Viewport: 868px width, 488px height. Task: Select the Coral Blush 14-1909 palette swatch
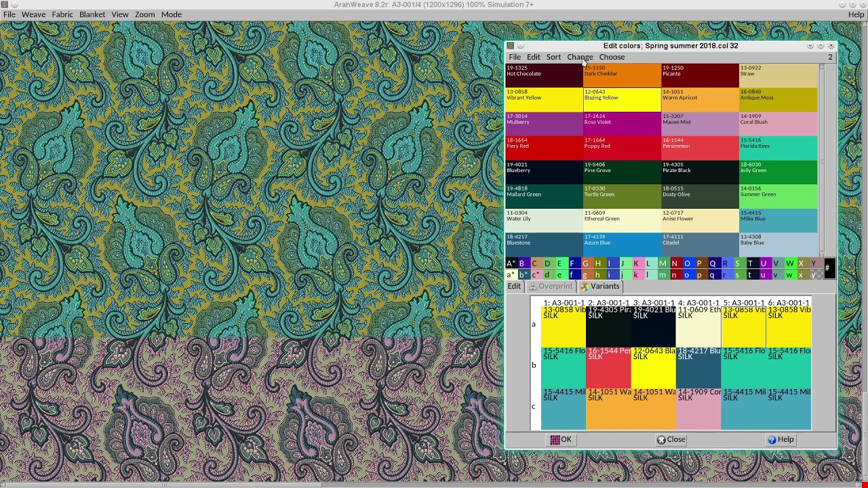(778, 124)
